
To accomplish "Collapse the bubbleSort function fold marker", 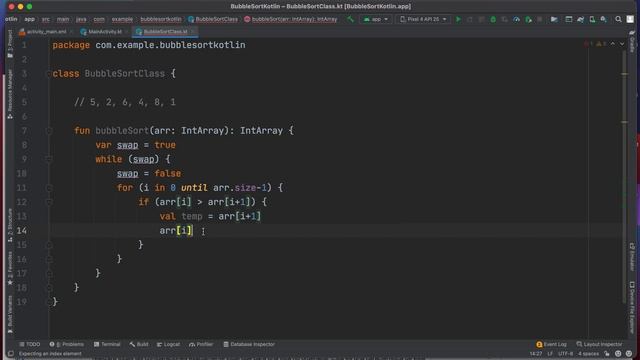I will (49, 131).
